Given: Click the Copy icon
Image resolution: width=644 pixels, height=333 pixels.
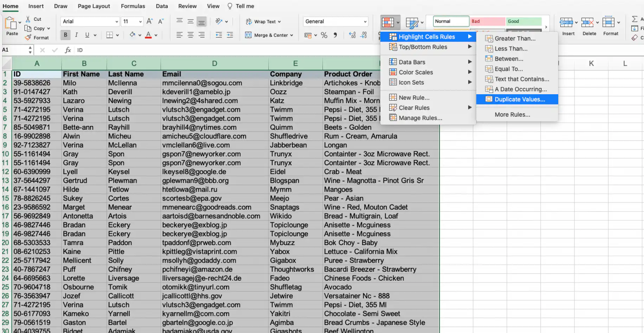Looking at the screenshot, I should 28,28.
